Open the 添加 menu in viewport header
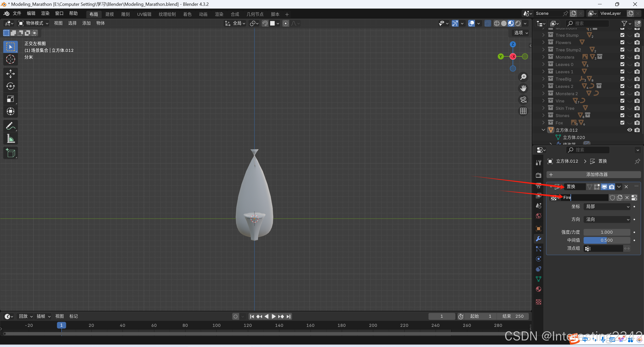Image resolution: width=644 pixels, height=347 pixels. 86,23
